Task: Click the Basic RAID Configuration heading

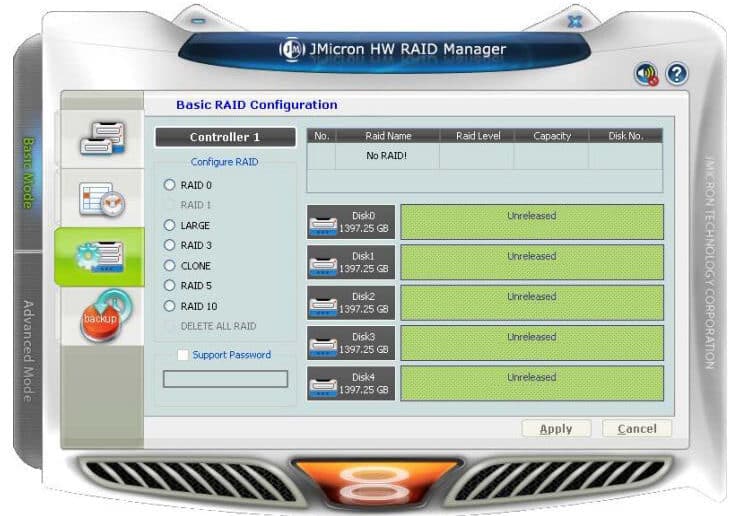Action: coord(257,105)
